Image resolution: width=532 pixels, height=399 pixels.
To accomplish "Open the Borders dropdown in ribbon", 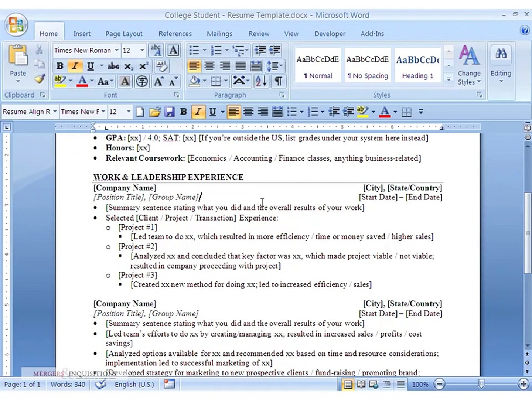I will [x=219, y=81].
